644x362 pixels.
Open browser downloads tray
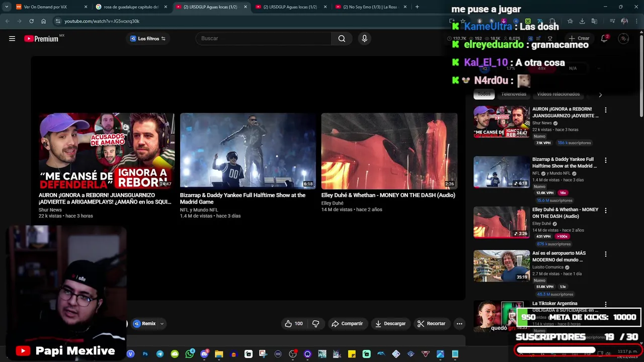click(x=582, y=21)
